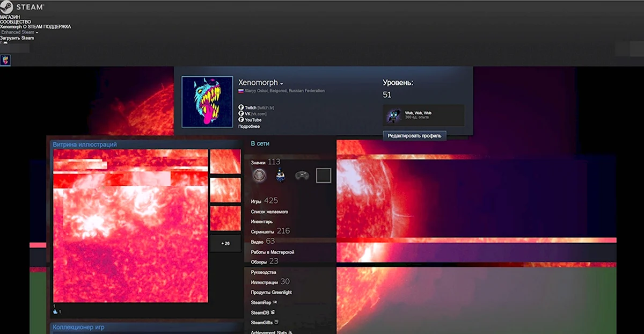
Task: Click the round silver badge icon
Action: click(x=259, y=175)
